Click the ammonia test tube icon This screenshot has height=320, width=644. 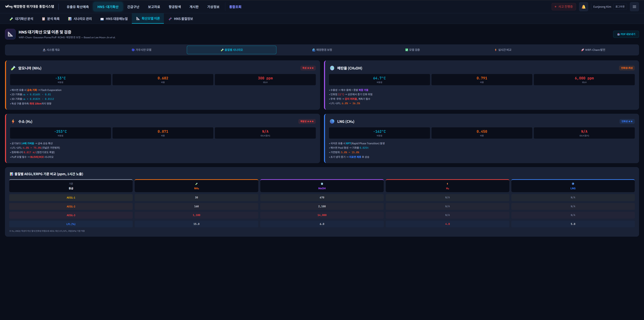tap(13, 68)
